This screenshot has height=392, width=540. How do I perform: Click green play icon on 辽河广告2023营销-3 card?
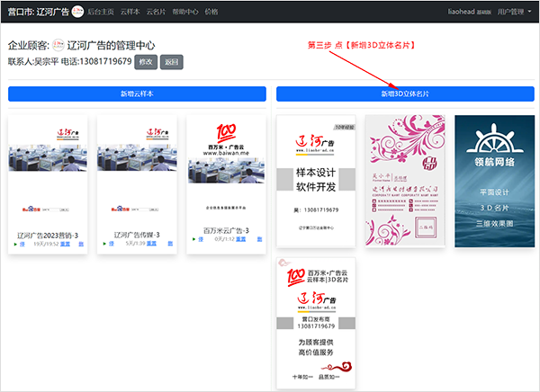(15, 244)
